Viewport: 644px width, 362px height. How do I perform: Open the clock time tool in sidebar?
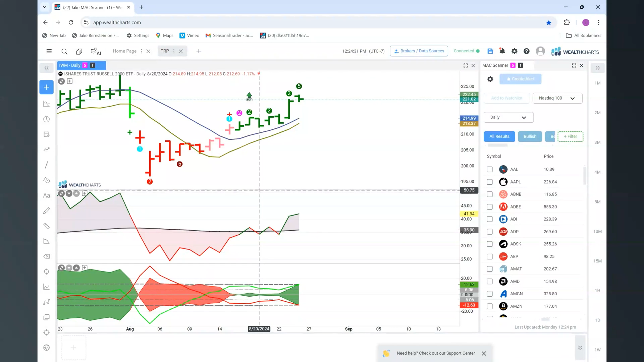click(x=47, y=119)
